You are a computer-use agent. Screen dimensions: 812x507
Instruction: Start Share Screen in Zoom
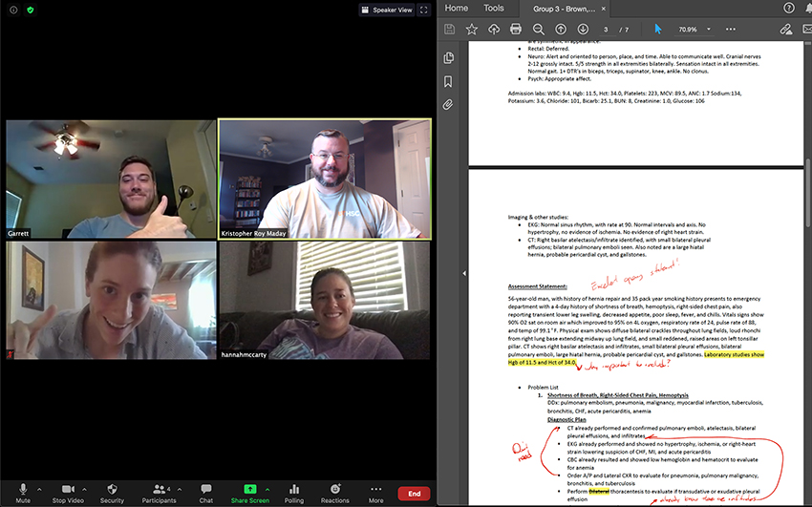point(250,493)
